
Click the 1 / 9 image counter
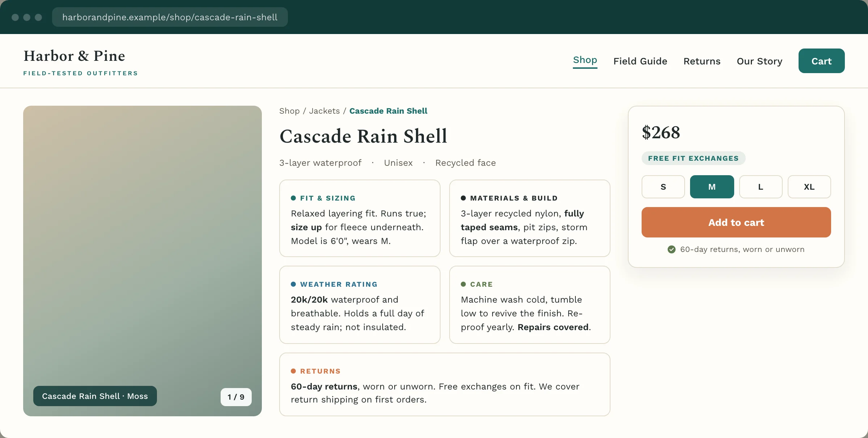236,397
